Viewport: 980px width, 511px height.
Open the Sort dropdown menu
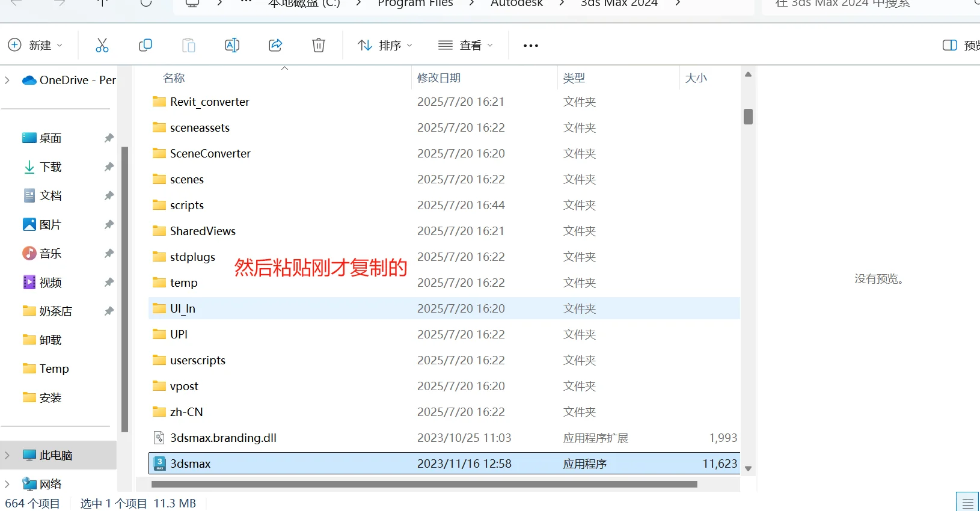coord(385,45)
